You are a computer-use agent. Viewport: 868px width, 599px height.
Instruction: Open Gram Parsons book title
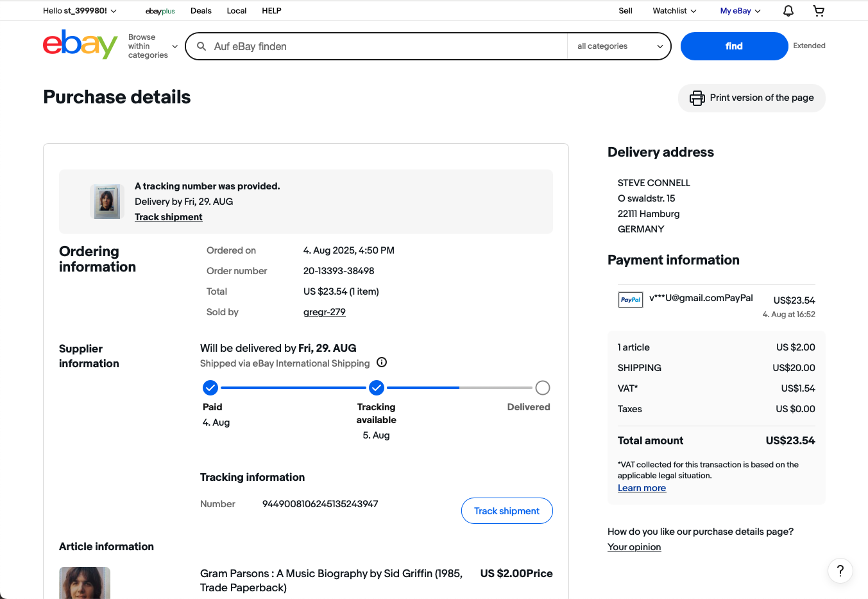pos(331,580)
